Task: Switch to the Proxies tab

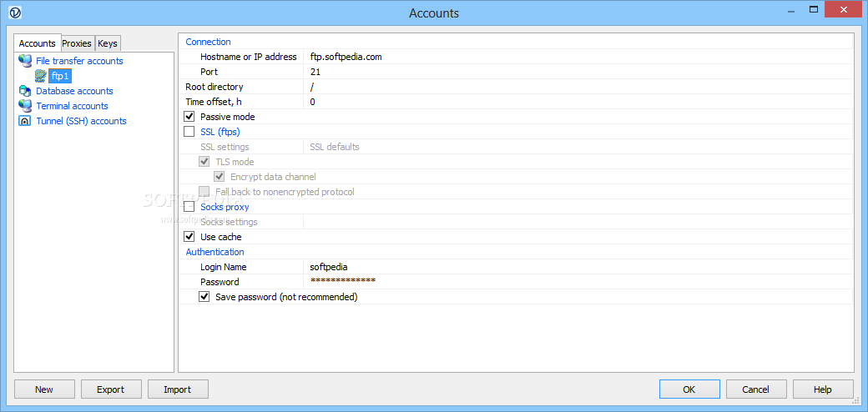Action: click(77, 43)
